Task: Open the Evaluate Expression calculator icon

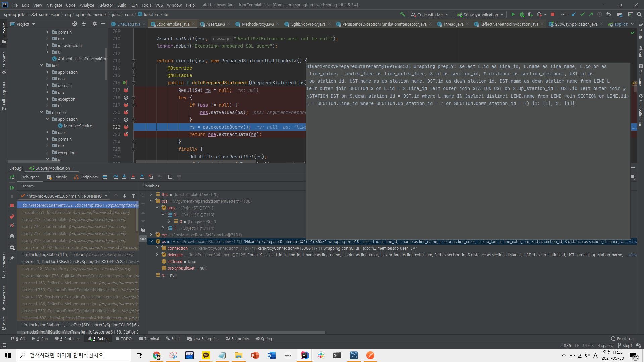Action: click(170, 177)
